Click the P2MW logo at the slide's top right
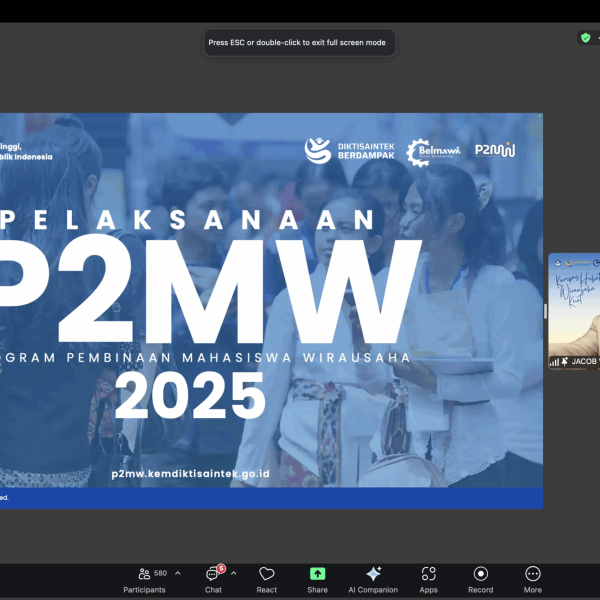Screen dimensions: 600x600 click(x=495, y=150)
